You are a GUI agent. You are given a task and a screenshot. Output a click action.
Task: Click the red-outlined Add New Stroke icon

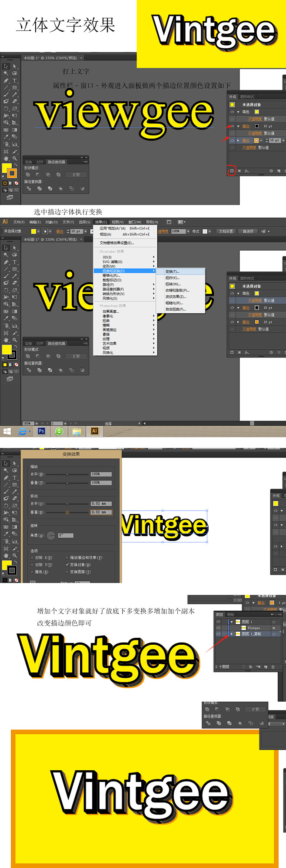point(232,171)
